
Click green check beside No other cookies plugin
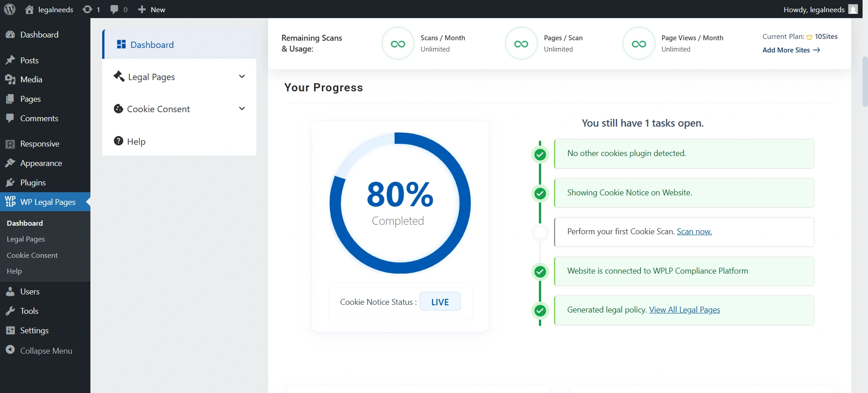coord(540,155)
